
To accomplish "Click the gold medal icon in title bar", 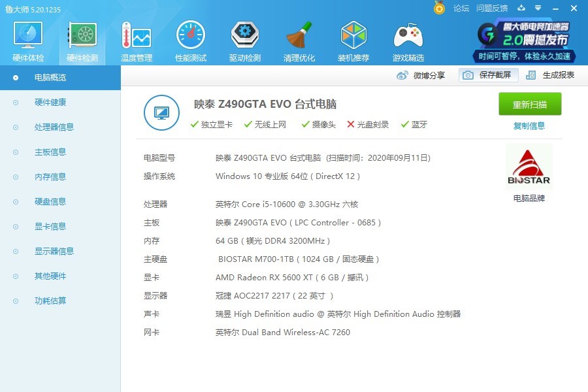I will pos(439,7).
